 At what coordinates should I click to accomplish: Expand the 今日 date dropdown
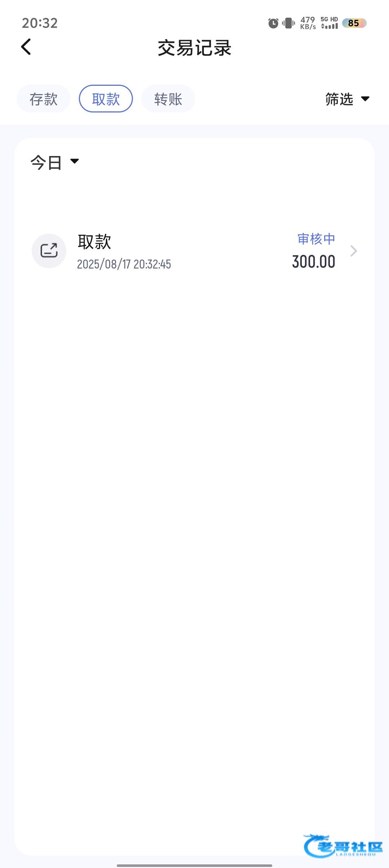click(55, 162)
